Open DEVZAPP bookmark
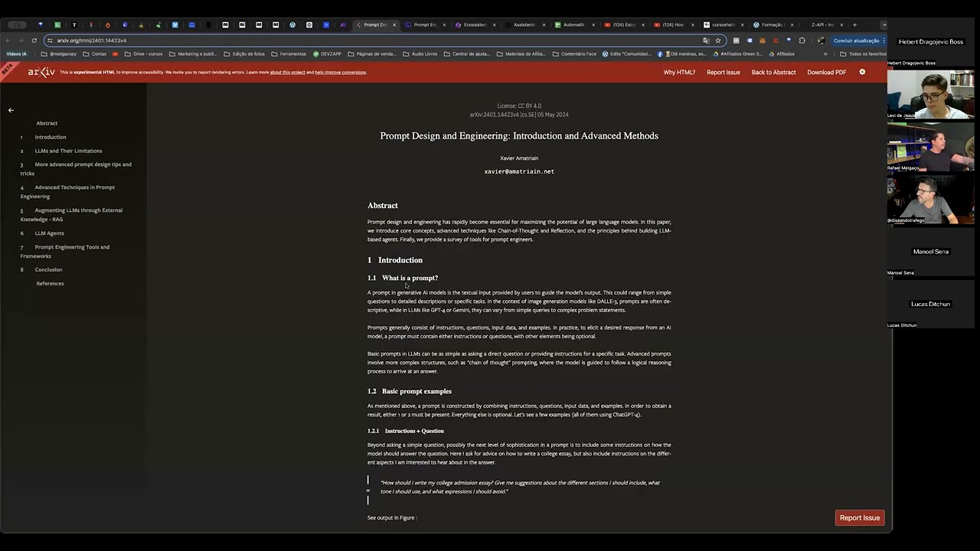 [327, 54]
